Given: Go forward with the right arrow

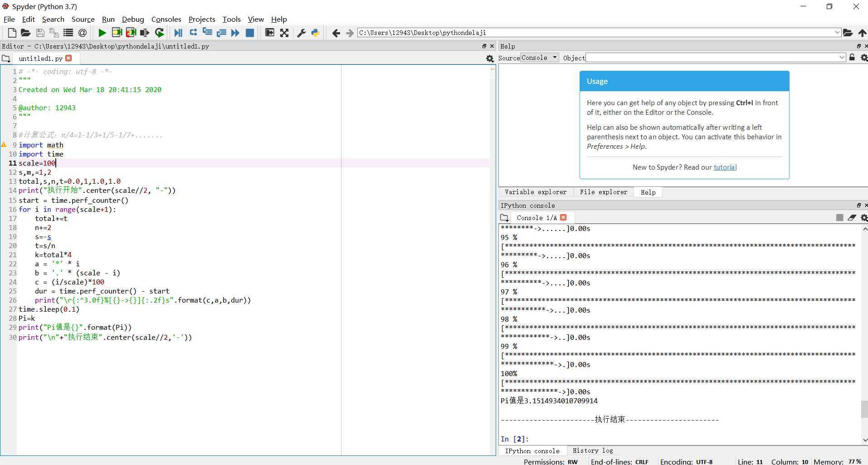Looking at the screenshot, I should pyautogui.click(x=350, y=33).
